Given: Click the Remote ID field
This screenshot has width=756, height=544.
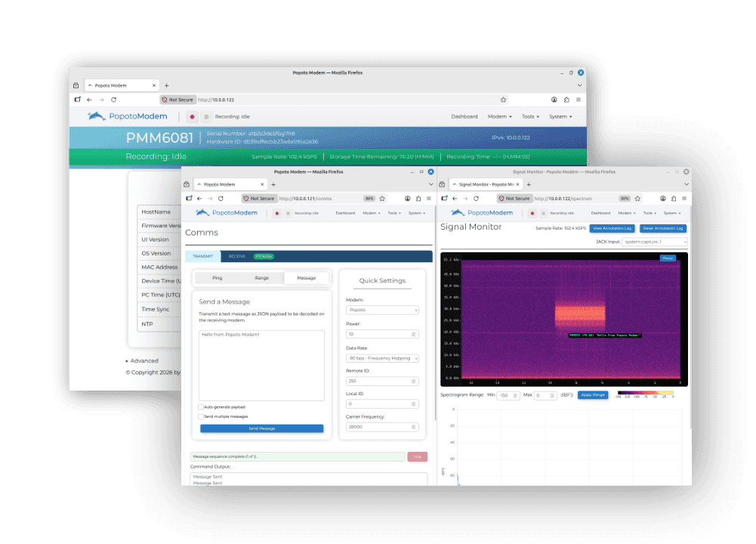Looking at the screenshot, I should 382,382.
